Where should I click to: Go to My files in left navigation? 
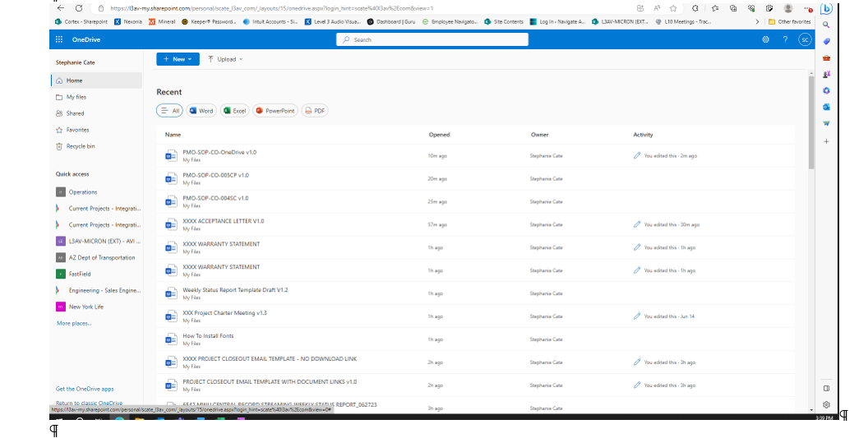[76, 97]
